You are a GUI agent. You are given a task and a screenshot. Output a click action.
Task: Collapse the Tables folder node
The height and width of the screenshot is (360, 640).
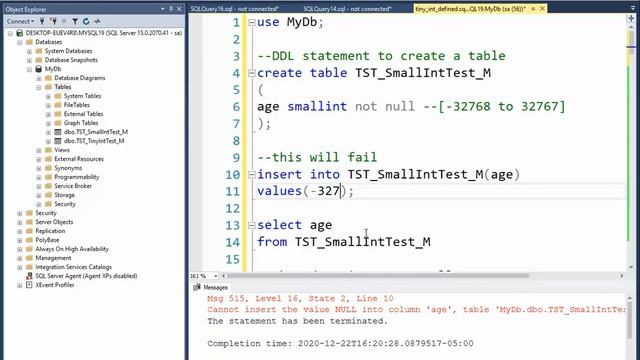(39, 87)
